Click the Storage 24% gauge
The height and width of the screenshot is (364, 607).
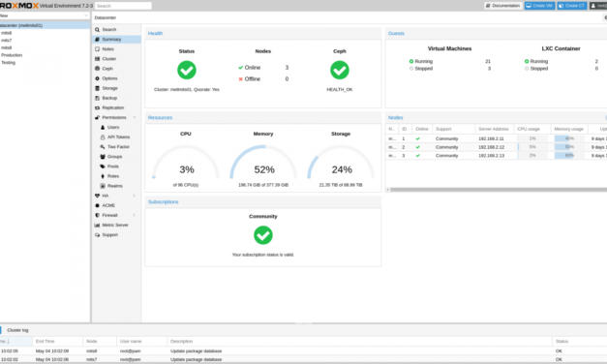341,163
